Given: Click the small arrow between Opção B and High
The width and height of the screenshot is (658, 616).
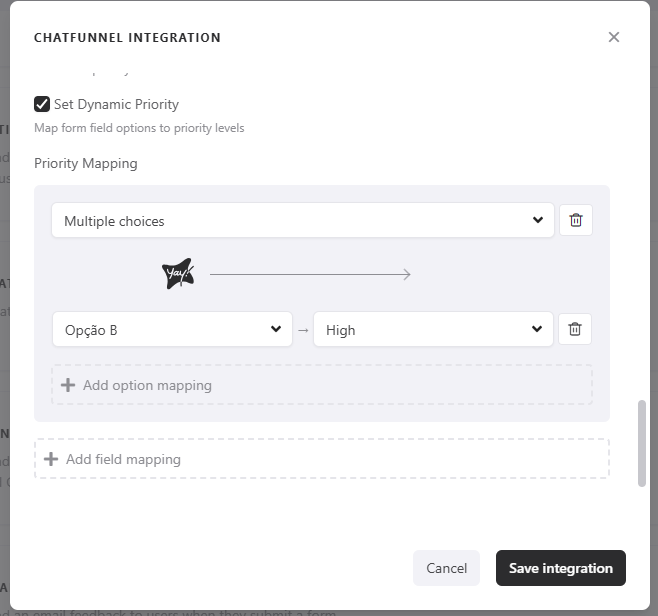Looking at the screenshot, I should pos(303,330).
